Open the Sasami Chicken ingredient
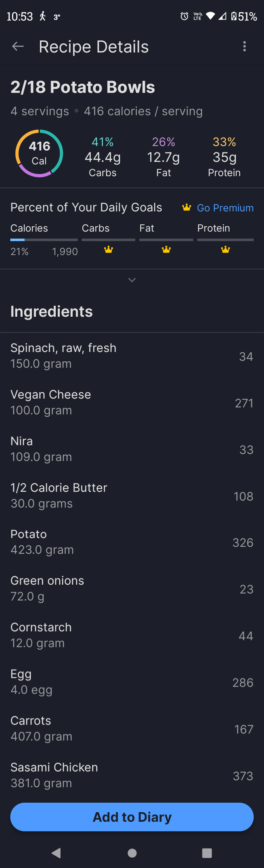 click(132, 775)
